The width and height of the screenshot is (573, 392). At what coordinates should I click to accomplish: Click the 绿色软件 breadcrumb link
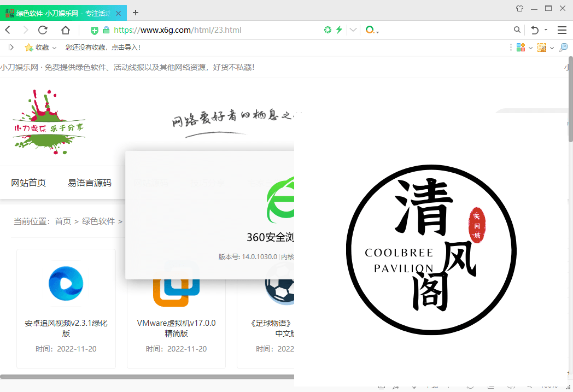coord(98,221)
